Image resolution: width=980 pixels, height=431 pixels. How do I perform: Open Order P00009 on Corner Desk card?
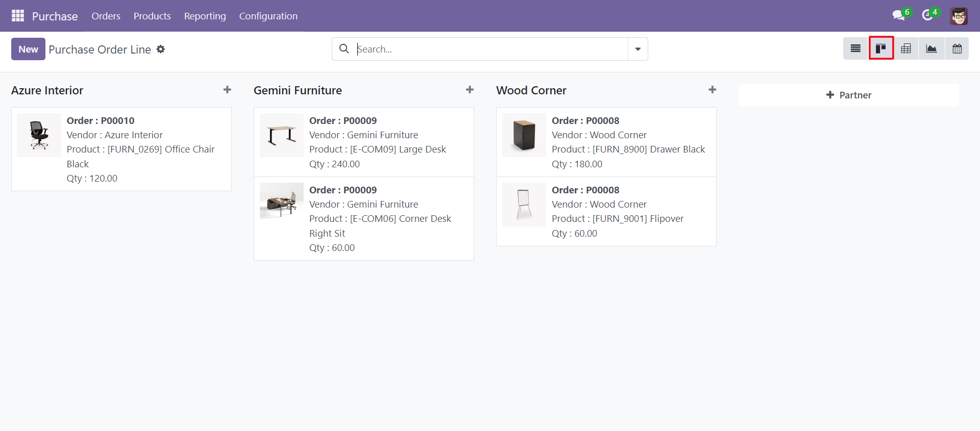pyautogui.click(x=343, y=190)
